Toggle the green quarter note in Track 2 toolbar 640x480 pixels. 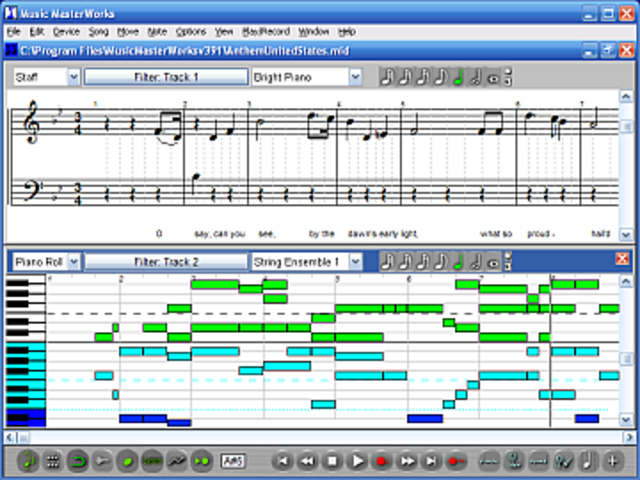pyautogui.click(x=458, y=262)
